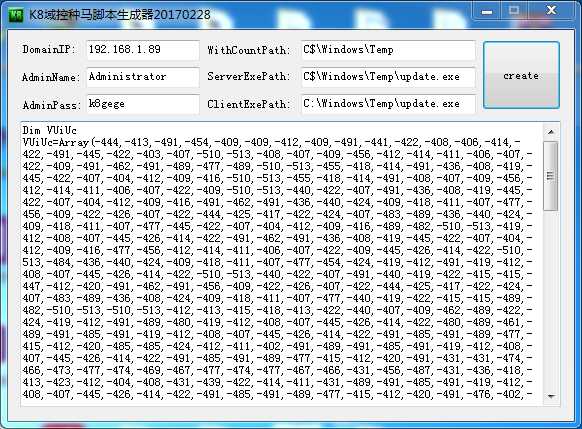
Task: Click the DomainIP label
Action: point(49,49)
